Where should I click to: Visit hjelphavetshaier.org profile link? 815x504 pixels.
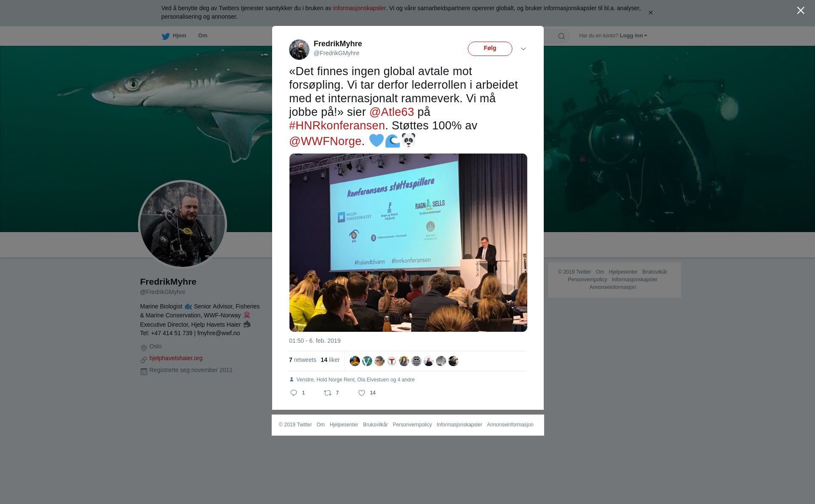pyautogui.click(x=176, y=358)
